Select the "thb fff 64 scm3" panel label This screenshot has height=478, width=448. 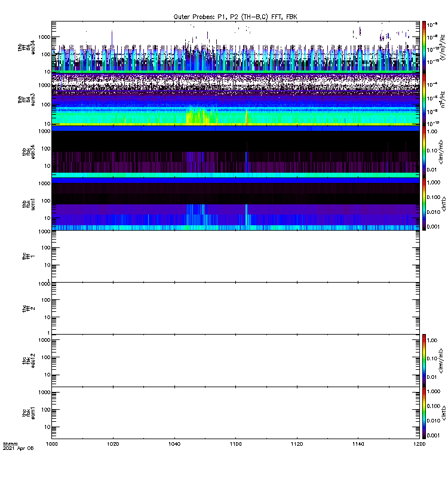pos(26,100)
